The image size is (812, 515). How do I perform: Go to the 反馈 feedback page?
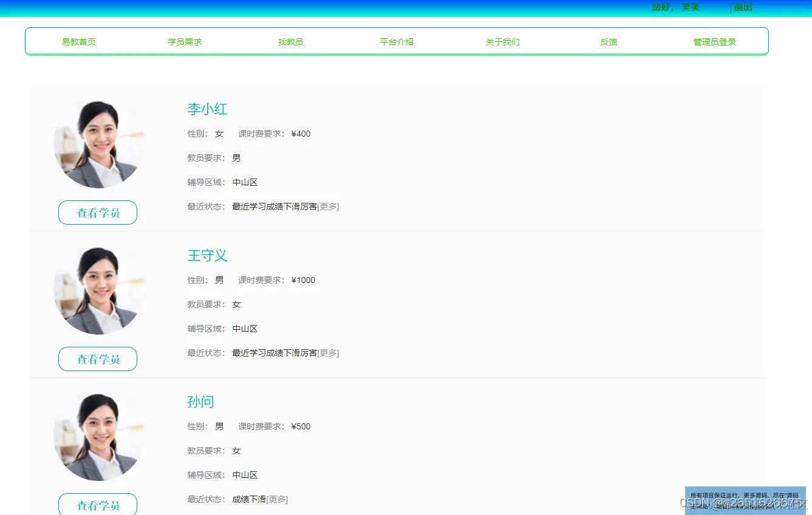pyautogui.click(x=609, y=41)
